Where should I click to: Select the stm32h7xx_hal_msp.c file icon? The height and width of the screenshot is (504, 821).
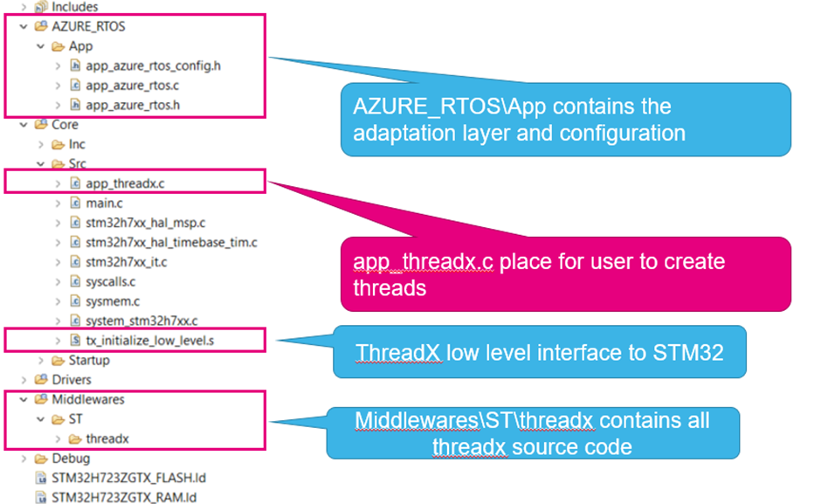pos(75,223)
